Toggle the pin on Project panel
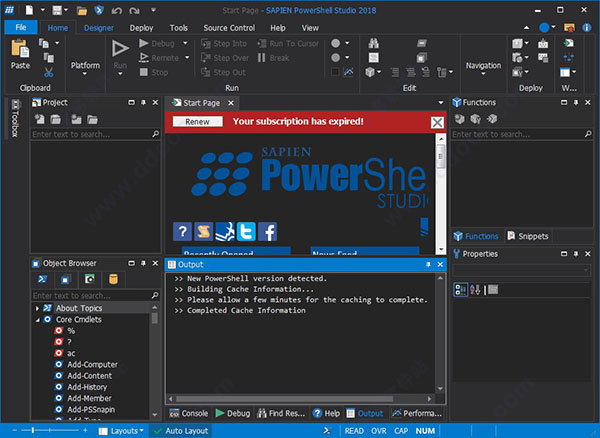This screenshot has height=438, width=600. tap(143, 103)
